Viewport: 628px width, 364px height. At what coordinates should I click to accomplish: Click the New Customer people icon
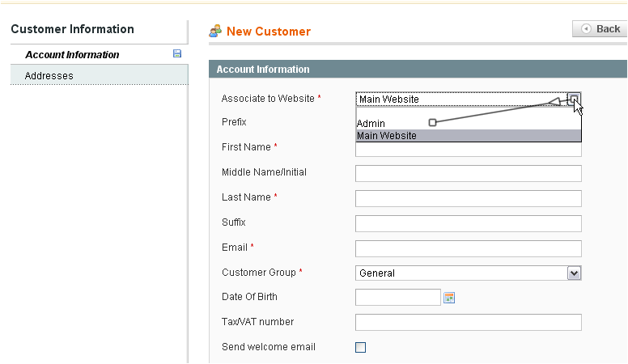click(215, 31)
